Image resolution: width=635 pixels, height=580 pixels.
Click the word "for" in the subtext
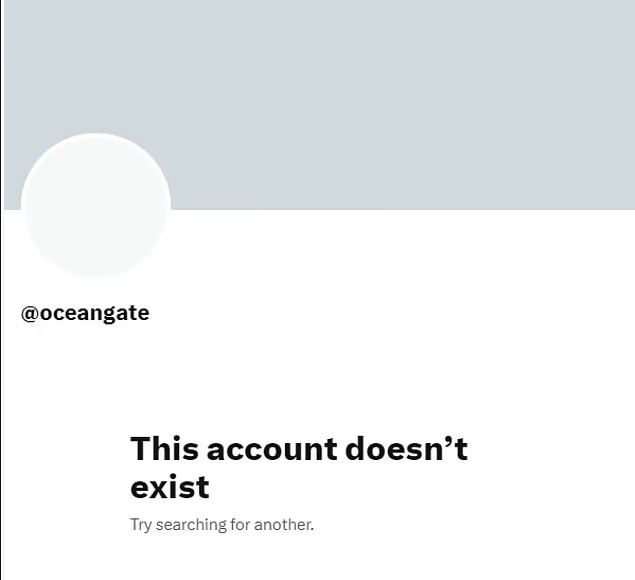[x=241, y=525]
